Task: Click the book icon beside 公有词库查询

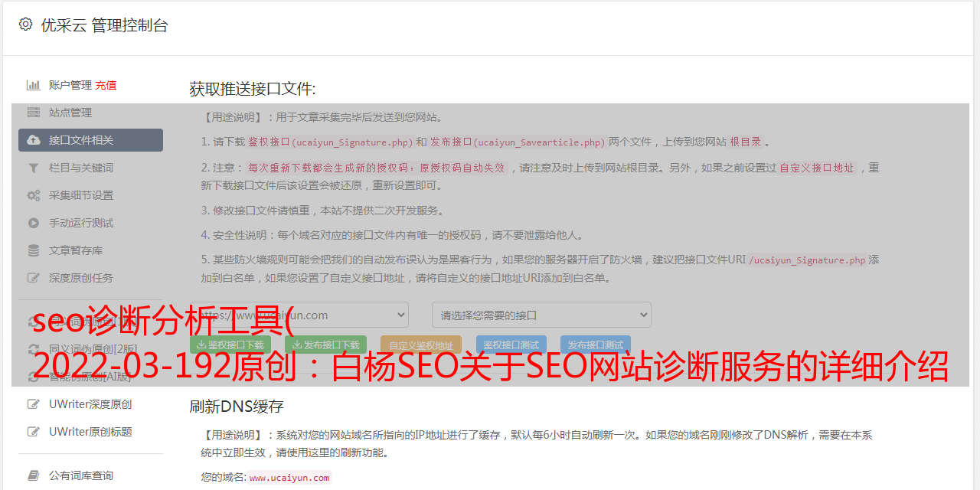Action: click(x=34, y=475)
